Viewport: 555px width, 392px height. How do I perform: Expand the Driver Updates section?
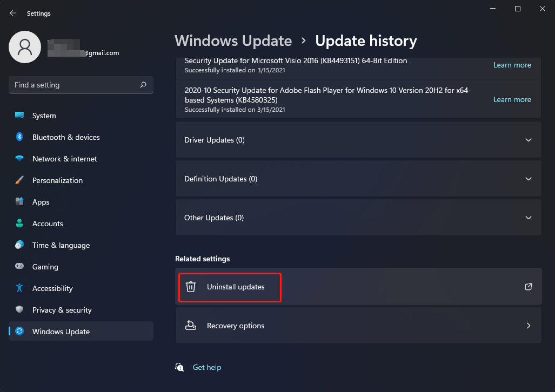(x=528, y=139)
